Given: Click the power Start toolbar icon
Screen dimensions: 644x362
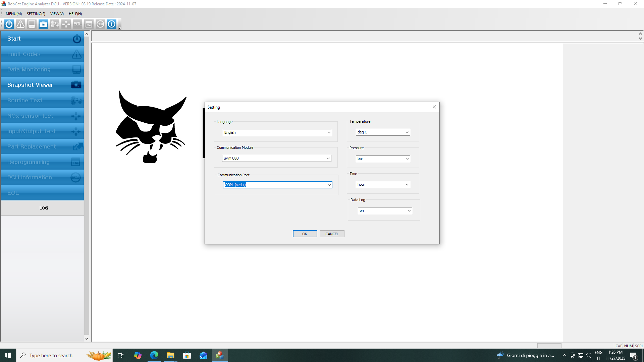Looking at the screenshot, I should 9,24.
